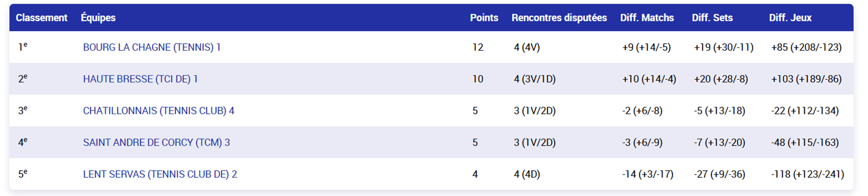868x196 pixels.
Task: Open the HAUTE BRESSE (TCI DE) 1 link
Action: [x=140, y=79]
